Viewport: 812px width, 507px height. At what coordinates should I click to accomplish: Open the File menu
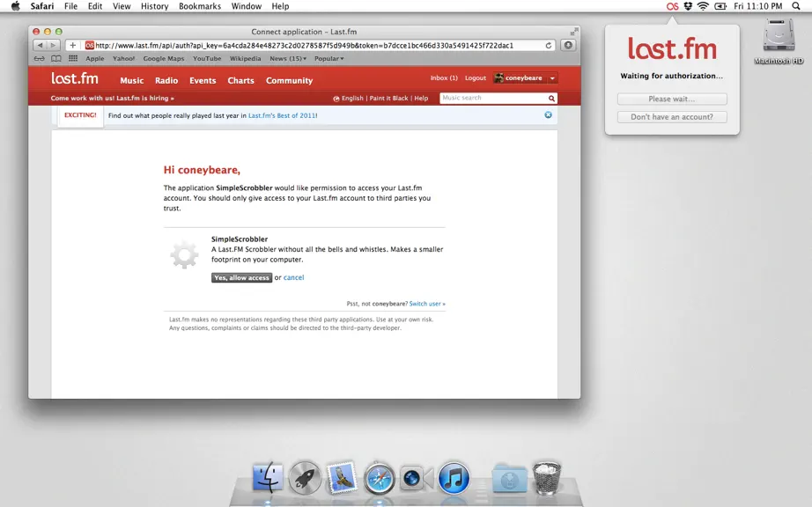[71, 6]
